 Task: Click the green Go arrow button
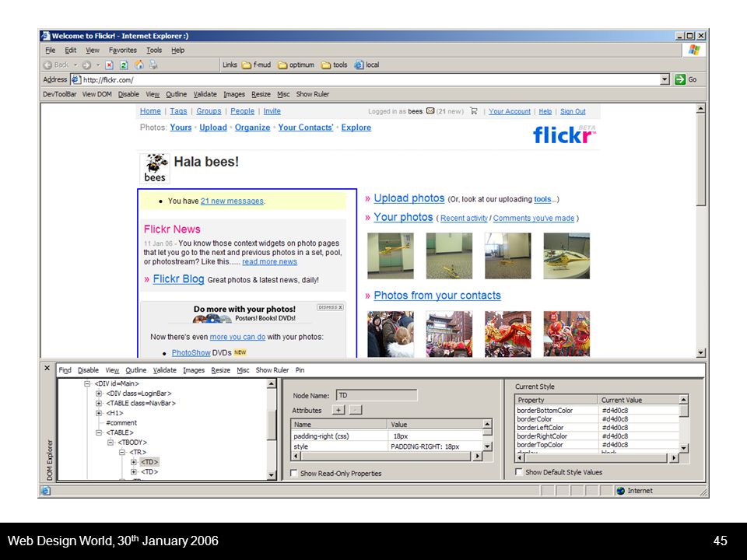[680, 79]
